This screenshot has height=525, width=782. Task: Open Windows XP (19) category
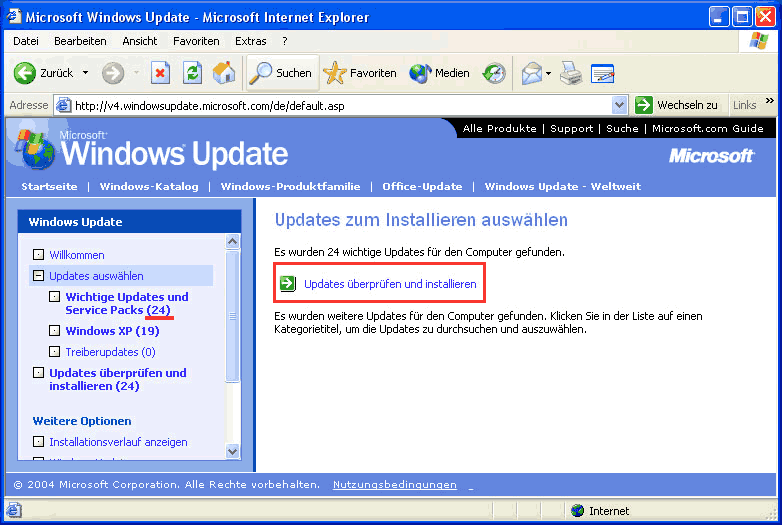(112, 331)
